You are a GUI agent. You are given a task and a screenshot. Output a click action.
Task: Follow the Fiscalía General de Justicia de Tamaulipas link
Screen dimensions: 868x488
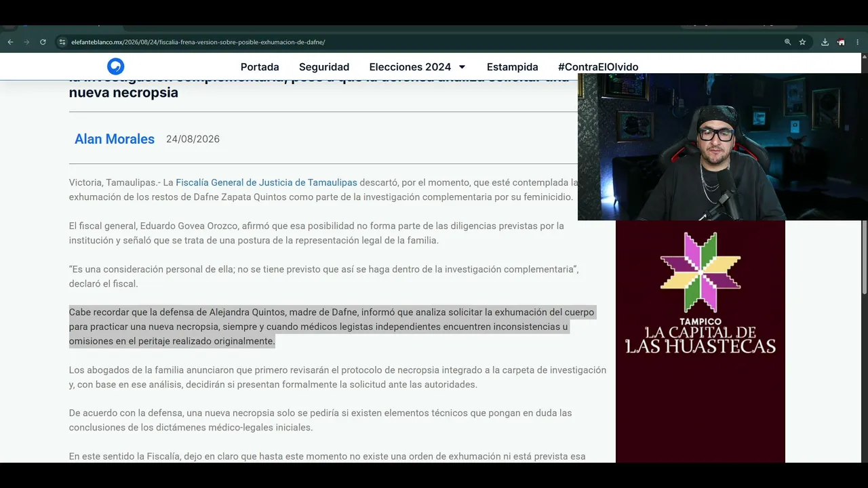tap(267, 182)
